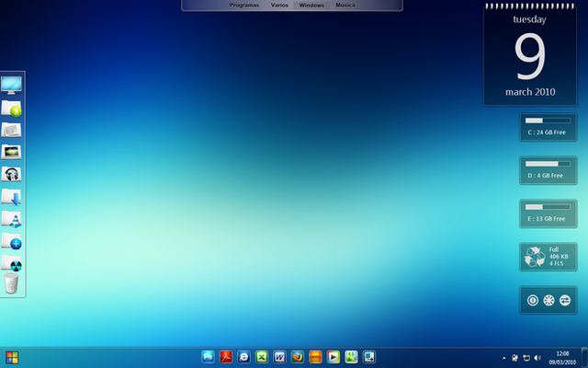Screen dimensions: 588x368
Task: Open the folder with the burn disc badge
Action: pyautogui.click(x=11, y=263)
